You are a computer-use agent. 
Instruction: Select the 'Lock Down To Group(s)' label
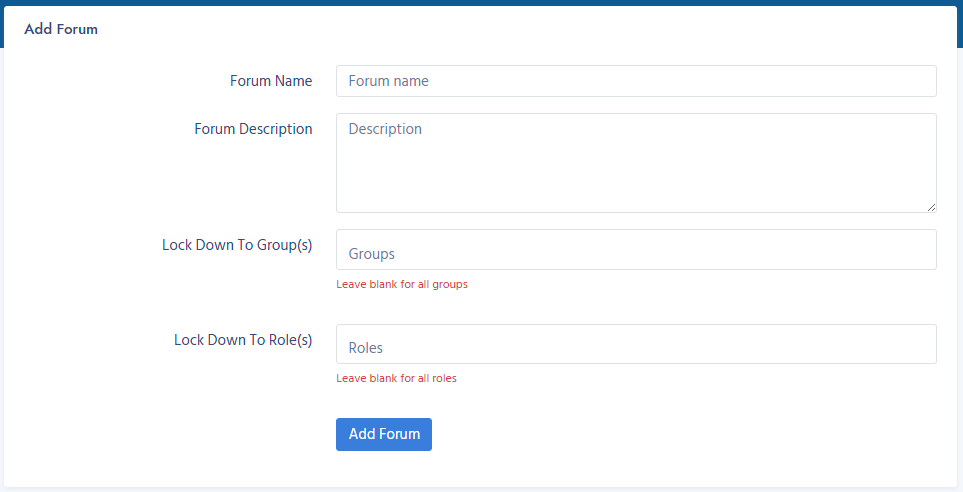pos(237,245)
